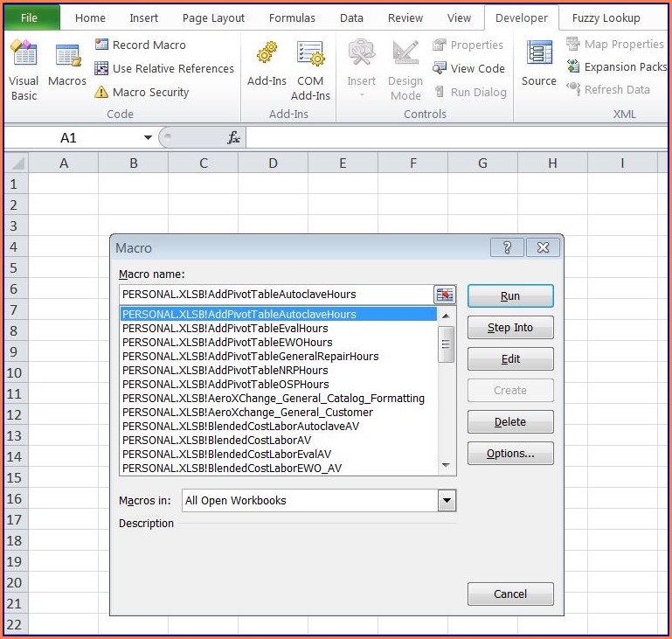Open the Add-Ins manager

[267, 65]
